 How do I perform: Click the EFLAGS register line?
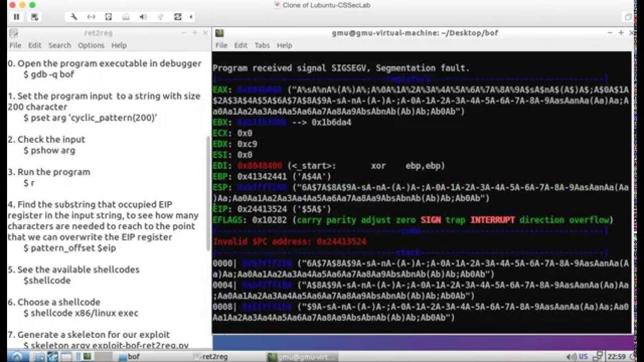click(413, 220)
